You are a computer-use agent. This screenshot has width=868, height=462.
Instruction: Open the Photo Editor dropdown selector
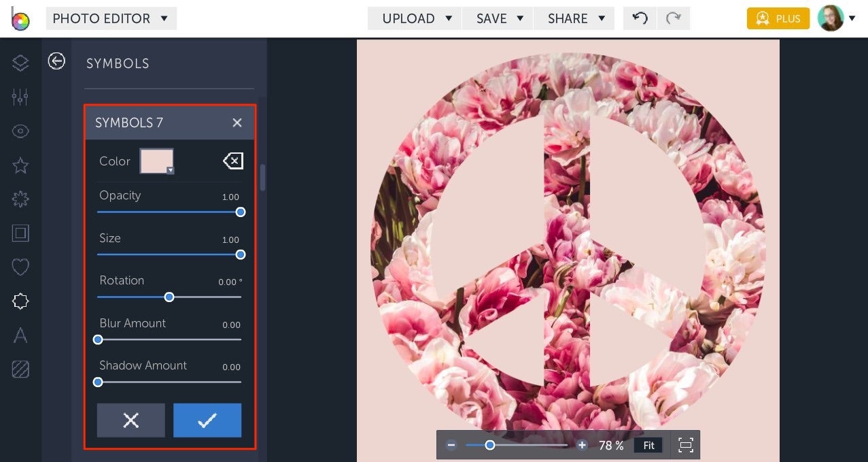point(111,18)
